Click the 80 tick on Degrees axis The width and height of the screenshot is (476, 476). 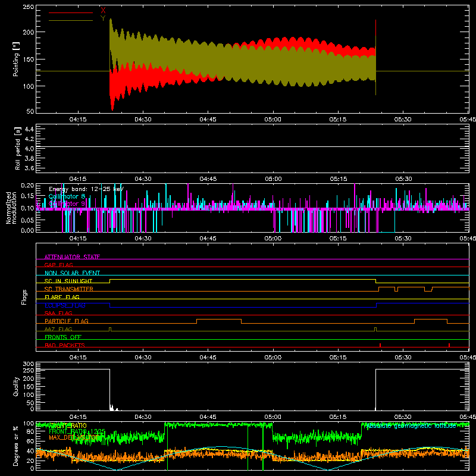[30, 431]
